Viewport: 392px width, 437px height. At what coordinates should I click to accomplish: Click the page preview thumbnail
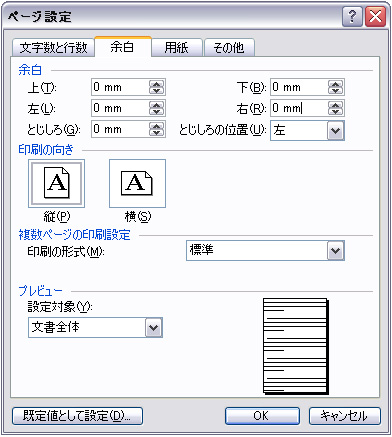click(296, 346)
